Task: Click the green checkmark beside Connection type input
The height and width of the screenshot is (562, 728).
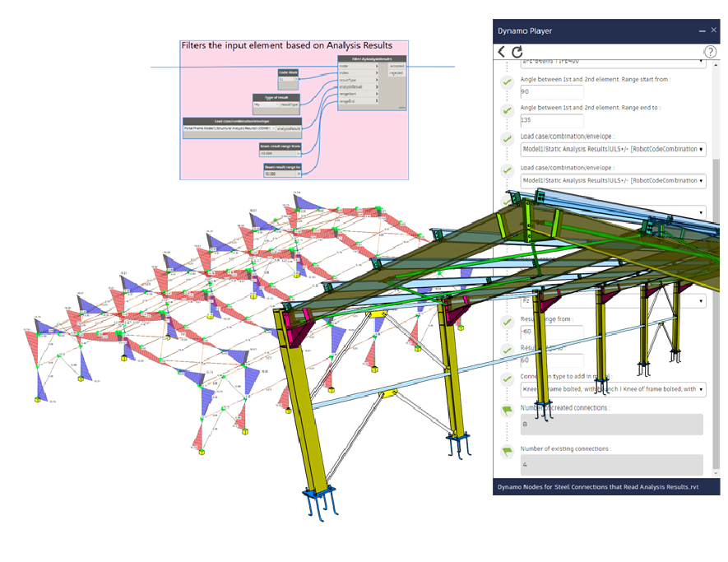Action: [506, 378]
